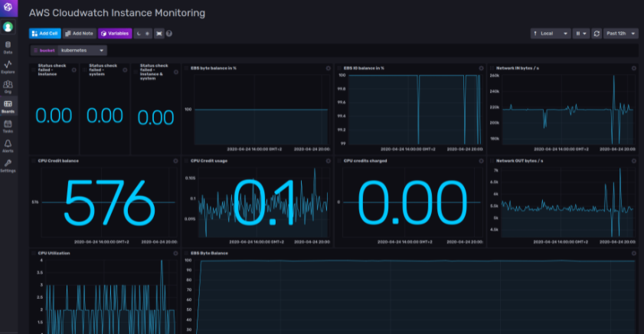Open the Data section in sidebar
Viewport: 644px width, 334px height.
8,47
